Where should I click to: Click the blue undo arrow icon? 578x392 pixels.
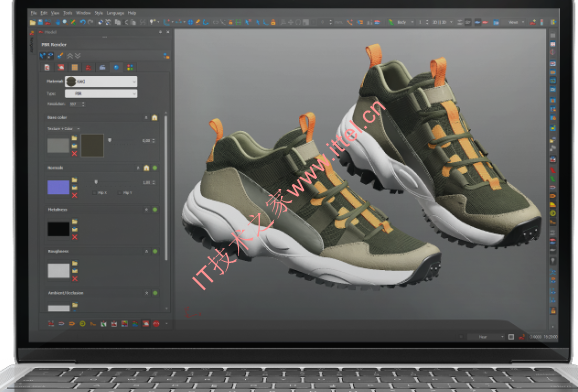pyautogui.click(x=83, y=22)
